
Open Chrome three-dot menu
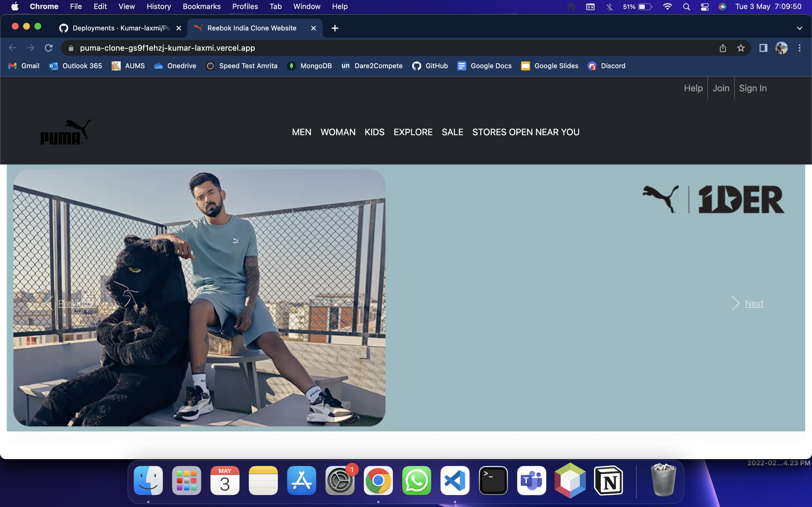point(800,48)
